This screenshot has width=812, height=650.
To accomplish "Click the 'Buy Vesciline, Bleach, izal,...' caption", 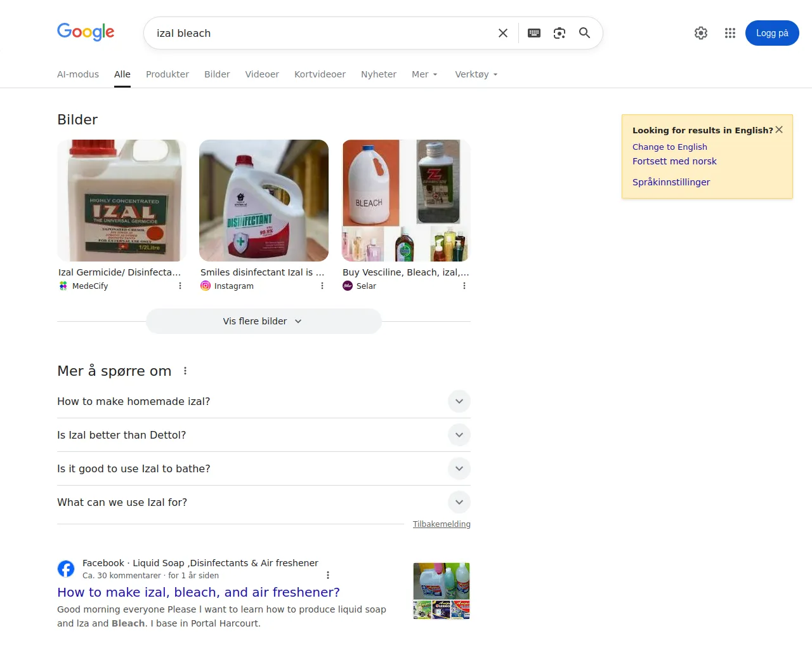I will point(406,272).
